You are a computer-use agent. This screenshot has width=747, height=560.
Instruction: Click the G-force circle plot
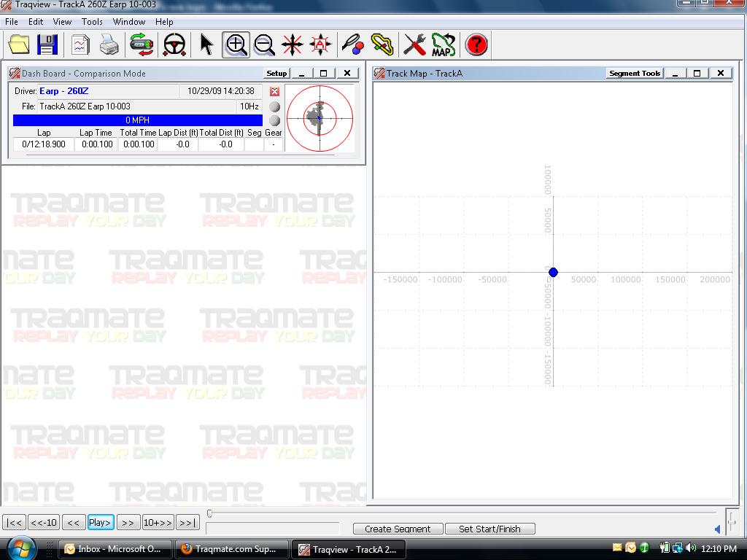point(320,118)
